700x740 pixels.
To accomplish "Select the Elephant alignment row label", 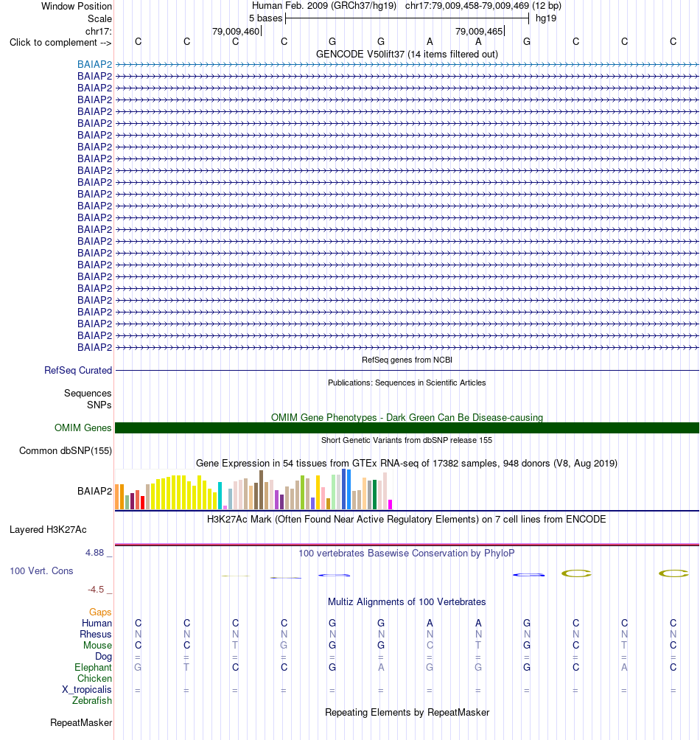I will pyautogui.click(x=93, y=667).
